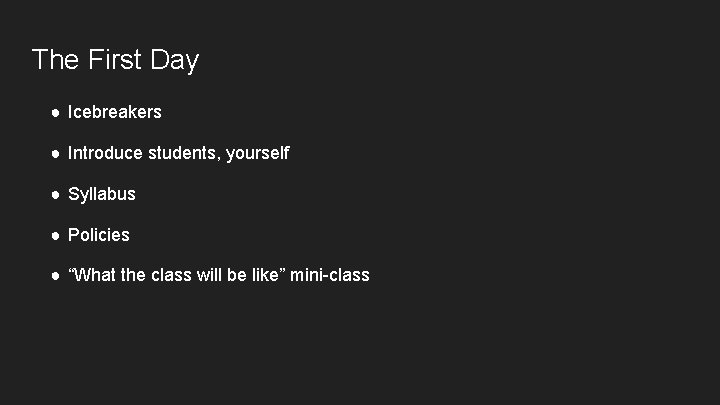
Task: Click the bullet dot before What the class
Action: [x=56, y=276]
